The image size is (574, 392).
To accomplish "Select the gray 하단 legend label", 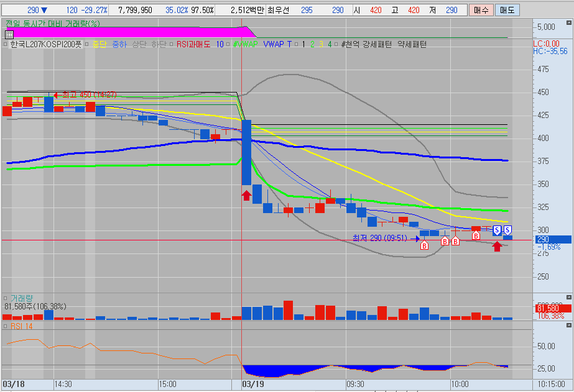I will tap(159, 44).
